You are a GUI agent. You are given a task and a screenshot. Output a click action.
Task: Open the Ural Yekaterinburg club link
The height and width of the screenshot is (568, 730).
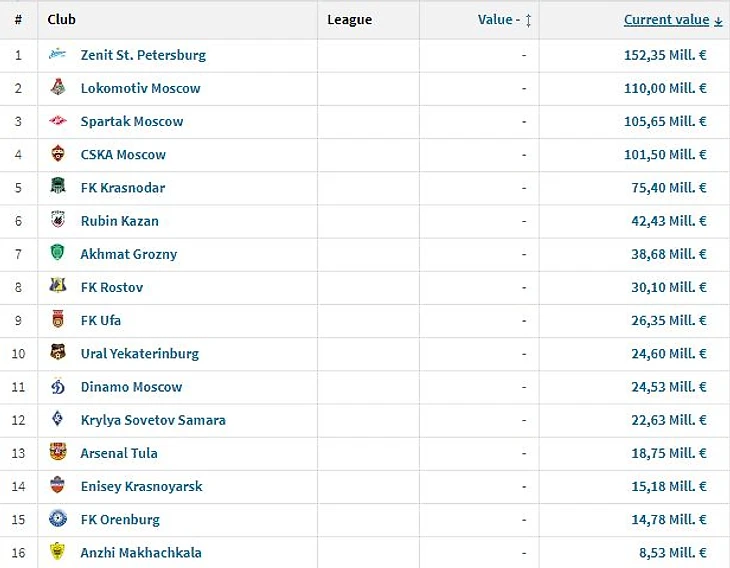click(139, 353)
